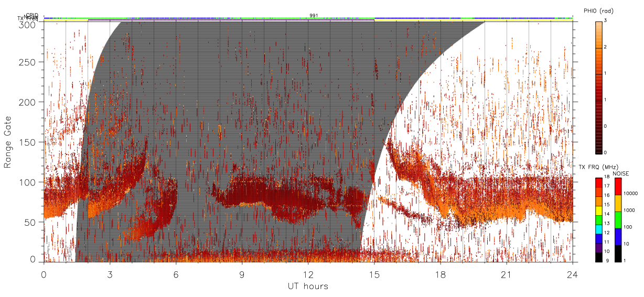Image resolution: width=644 pixels, height=297 pixels.
Task: Pick the yellow TX FRQ swatch for 14-15 MHz
Action: pos(599,210)
